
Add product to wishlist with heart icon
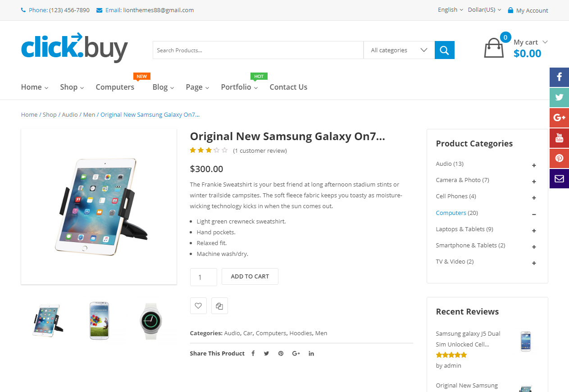pyautogui.click(x=198, y=305)
